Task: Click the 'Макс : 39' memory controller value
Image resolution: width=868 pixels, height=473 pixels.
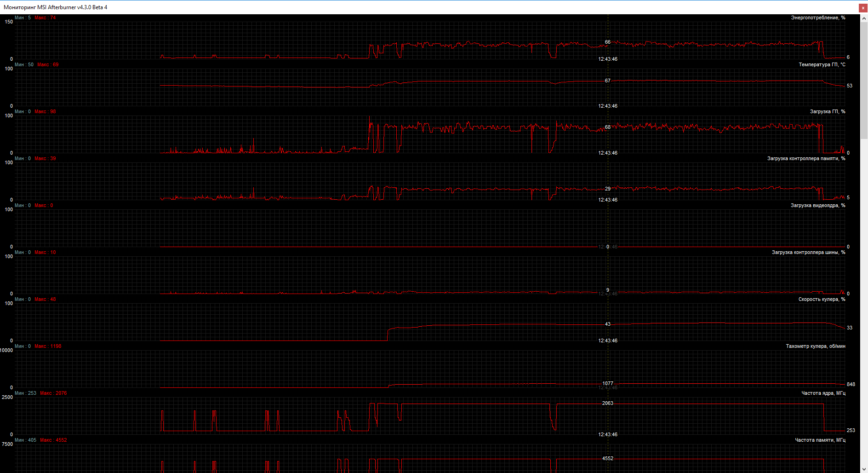Action: click(x=45, y=158)
